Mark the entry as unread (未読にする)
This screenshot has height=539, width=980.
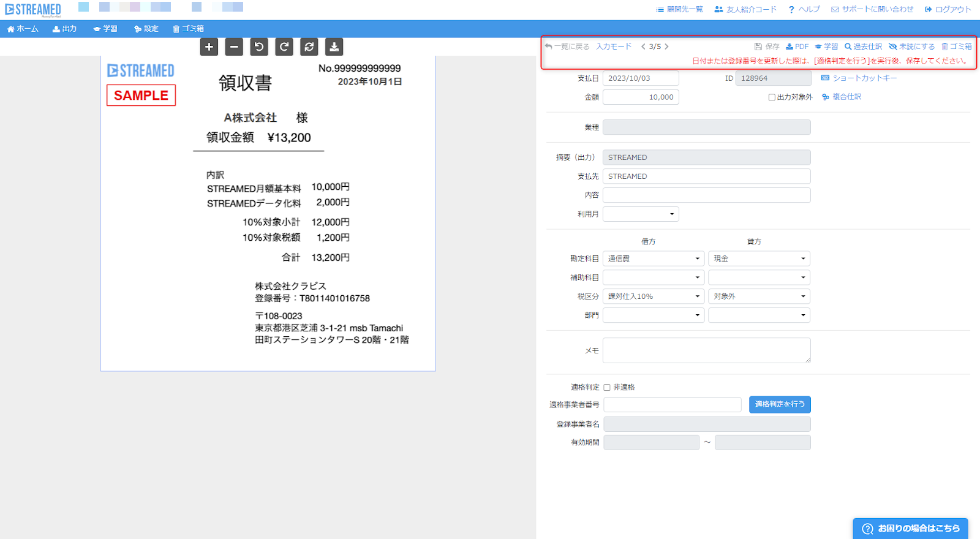pos(912,47)
